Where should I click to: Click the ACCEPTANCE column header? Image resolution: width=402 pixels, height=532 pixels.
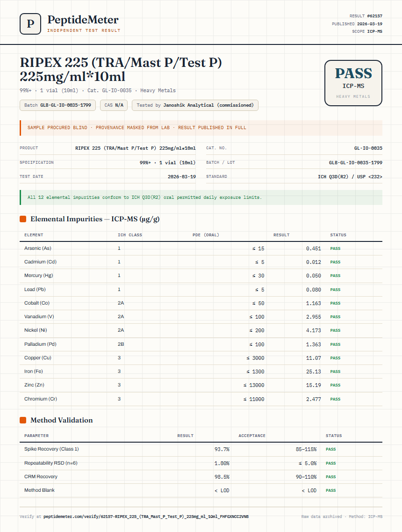tap(252, 436)
